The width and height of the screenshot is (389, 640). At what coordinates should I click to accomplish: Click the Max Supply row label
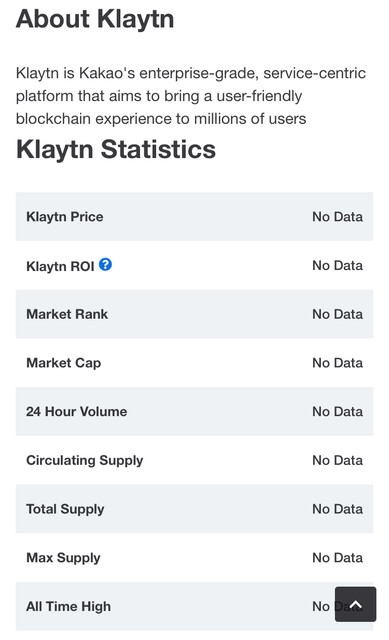[63, 558]
